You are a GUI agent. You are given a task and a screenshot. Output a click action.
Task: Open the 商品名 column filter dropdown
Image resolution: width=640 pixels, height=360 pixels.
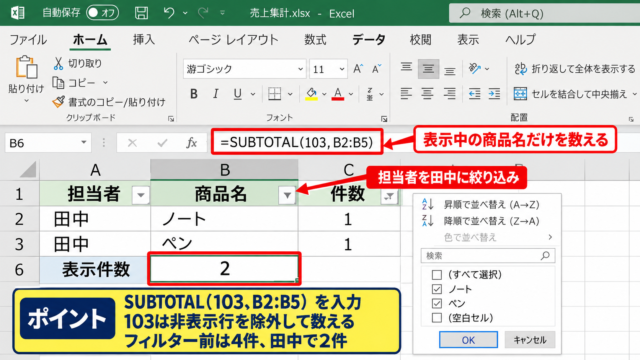(287, 195)
